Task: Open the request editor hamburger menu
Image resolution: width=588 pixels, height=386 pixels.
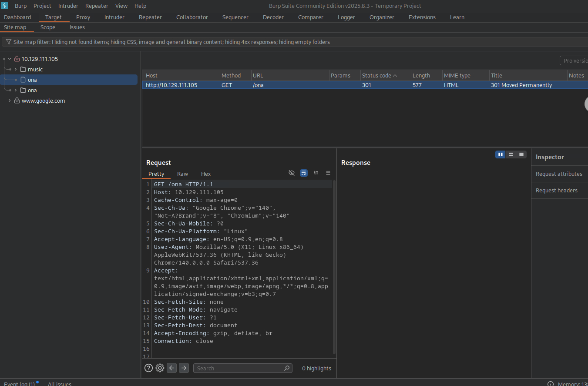Action: click(x=328, y=173)
